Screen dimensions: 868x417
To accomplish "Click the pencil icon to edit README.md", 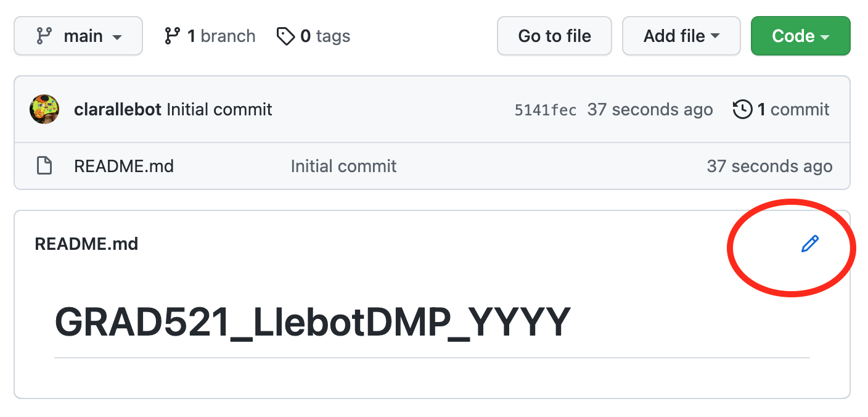I will point(809,244).
